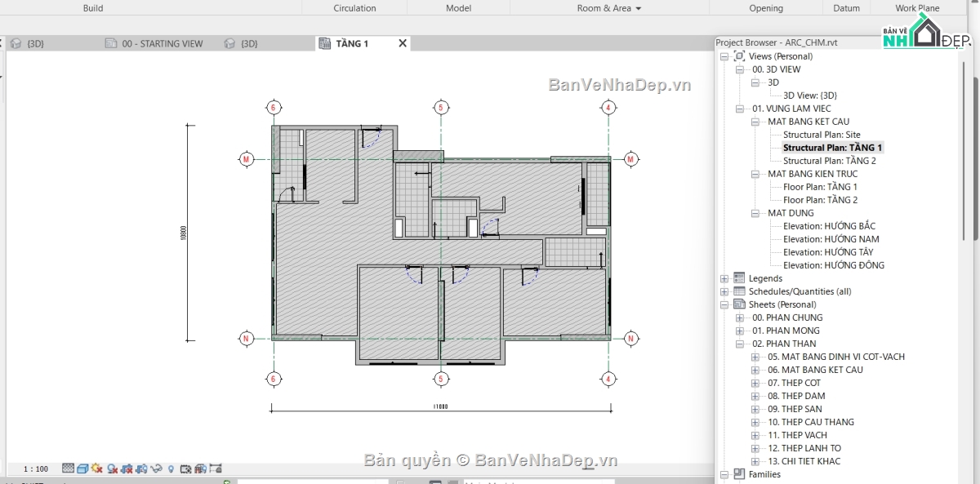Select Floor Plan: TẦNG 2
This screenshot has height=484, width=980.
[820, 200]
